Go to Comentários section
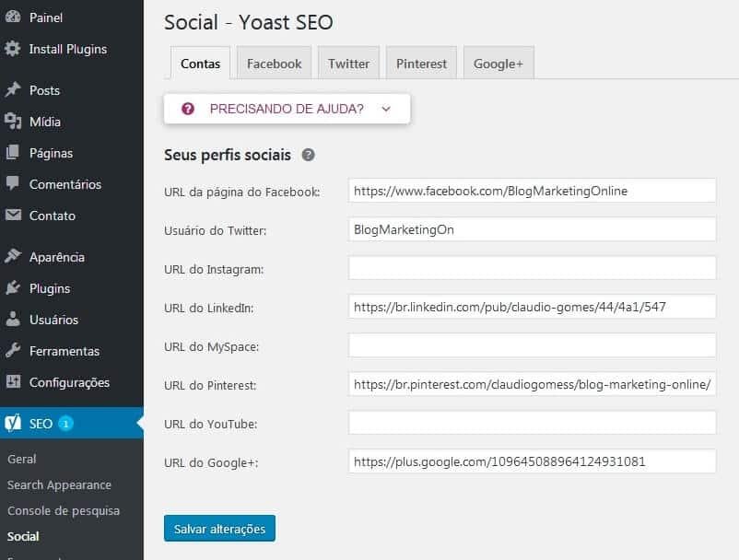This screenshot has width=739, height=560. [x=65, y=184]
